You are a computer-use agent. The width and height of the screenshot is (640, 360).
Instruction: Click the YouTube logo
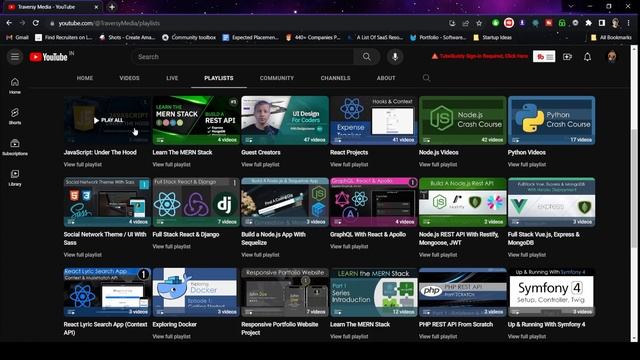tap(49, 57)
